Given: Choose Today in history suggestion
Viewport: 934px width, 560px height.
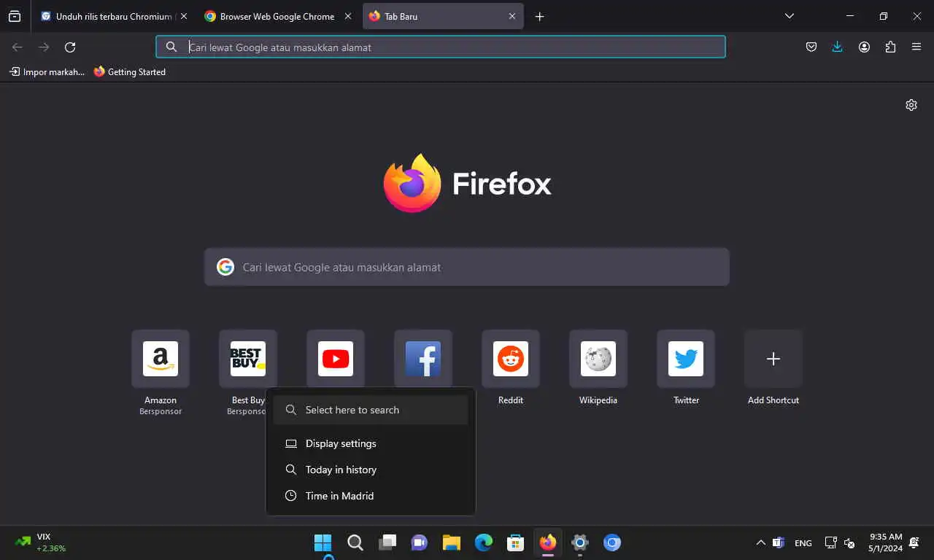Looking at the screenshot, I should pos(371,470).
